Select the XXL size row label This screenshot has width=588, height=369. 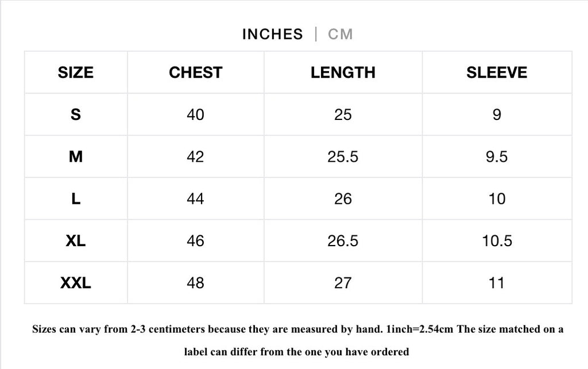75,283
